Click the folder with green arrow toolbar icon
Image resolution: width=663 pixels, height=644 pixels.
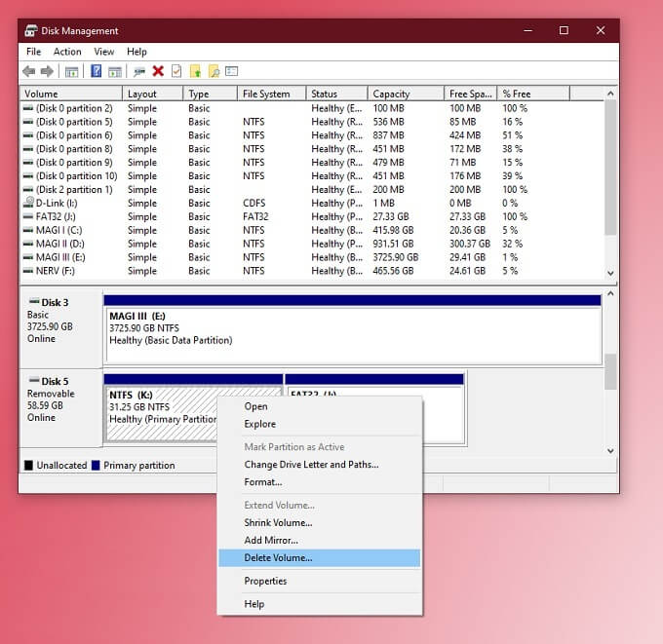[195, 71]
